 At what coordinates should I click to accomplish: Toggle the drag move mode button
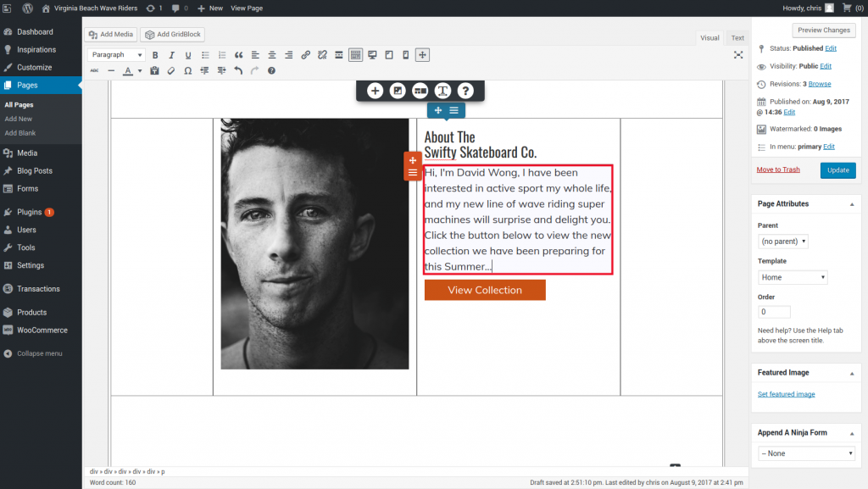pos(422,55)
